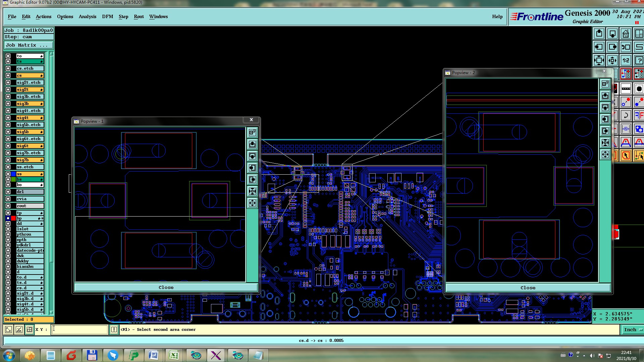The width and height of the screenshot is (644, 362).
Task: Click layer list scroll-down arrow
Action: 51,312
